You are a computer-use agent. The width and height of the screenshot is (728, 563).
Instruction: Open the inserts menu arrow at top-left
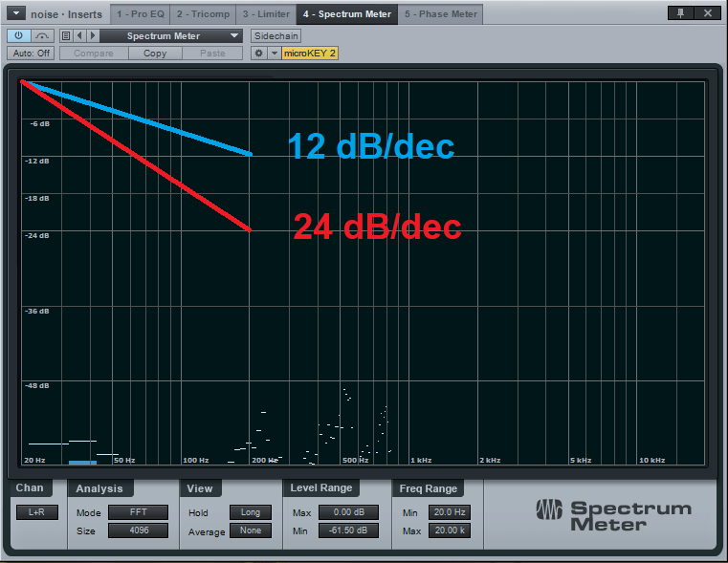pyautogui.click(x=16, y=13)
